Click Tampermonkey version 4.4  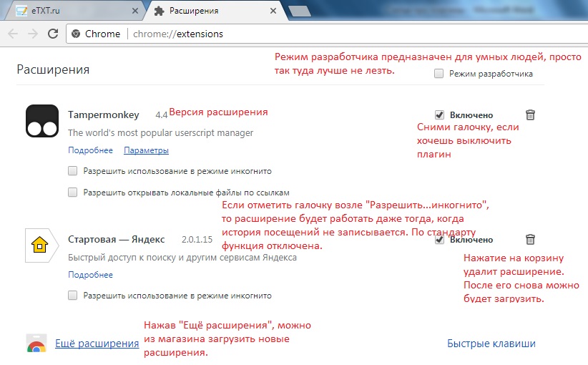point(162,115)
